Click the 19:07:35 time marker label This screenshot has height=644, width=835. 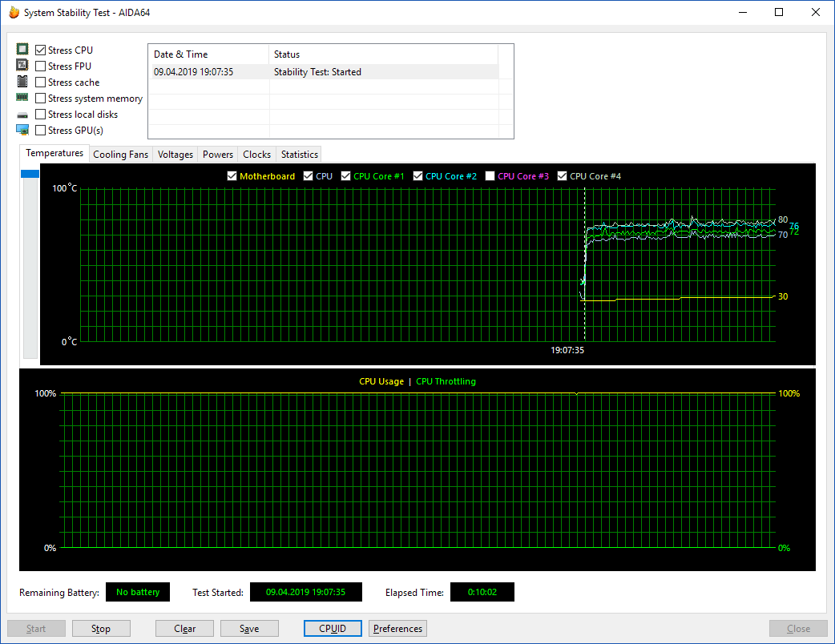(567, 350)
